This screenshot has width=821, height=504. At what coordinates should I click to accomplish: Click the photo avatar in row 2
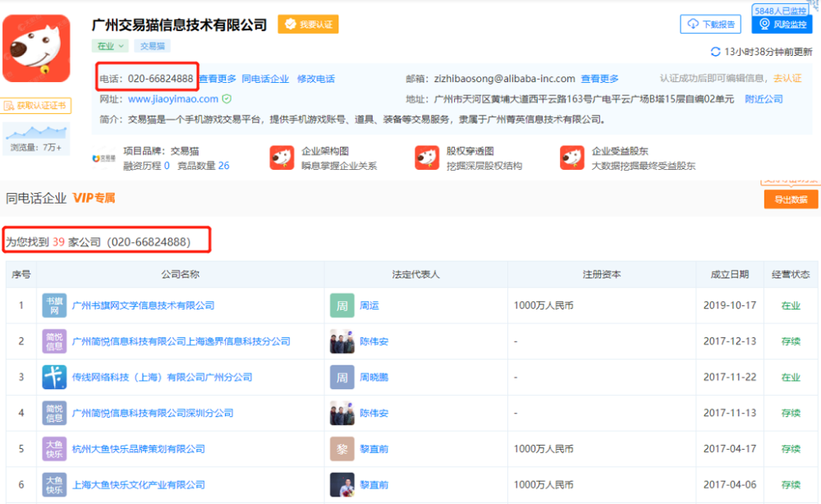tap(342, 341)
